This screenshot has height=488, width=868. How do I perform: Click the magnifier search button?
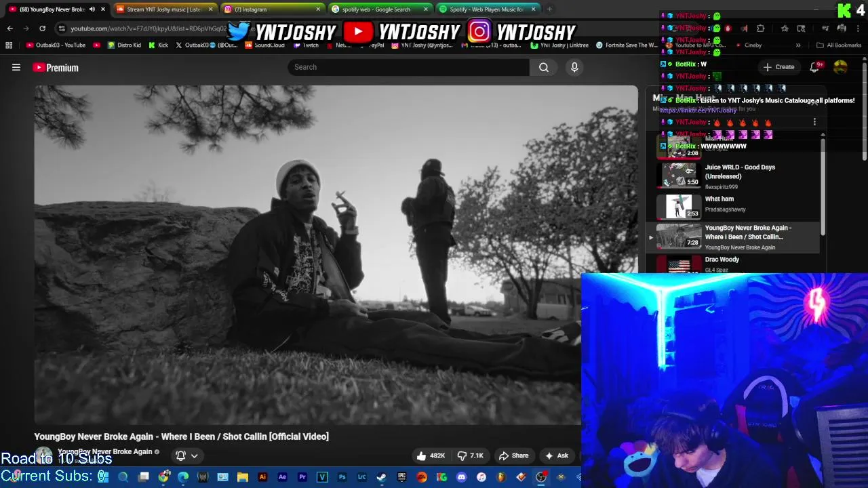tap(544, 67)
